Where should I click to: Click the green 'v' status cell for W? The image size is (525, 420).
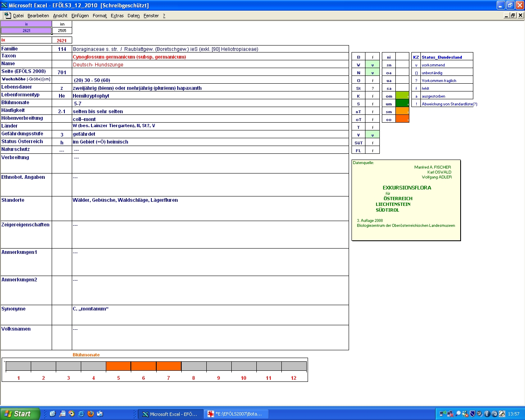[x=372, y=65]
